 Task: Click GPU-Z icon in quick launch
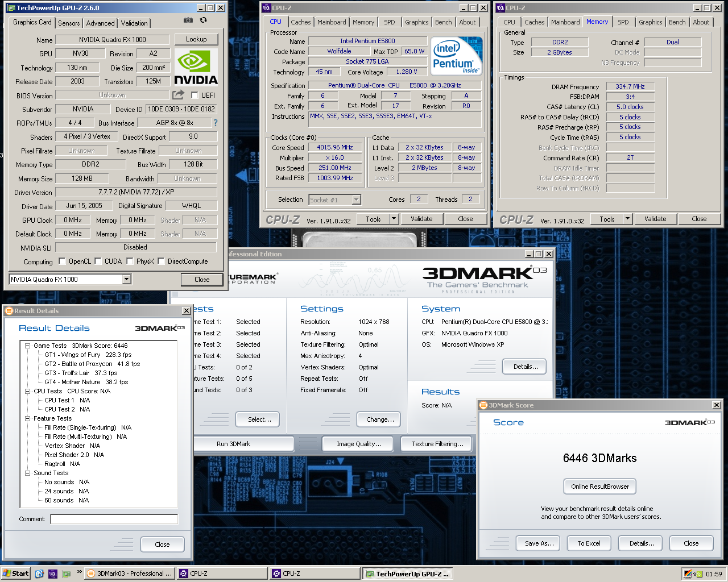click(67, 573)
